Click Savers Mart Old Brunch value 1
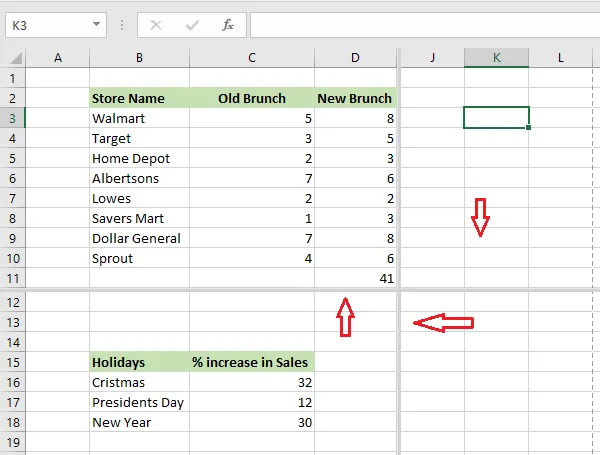Viewport: 600px width, 455px height. click(x=252, y=218)
